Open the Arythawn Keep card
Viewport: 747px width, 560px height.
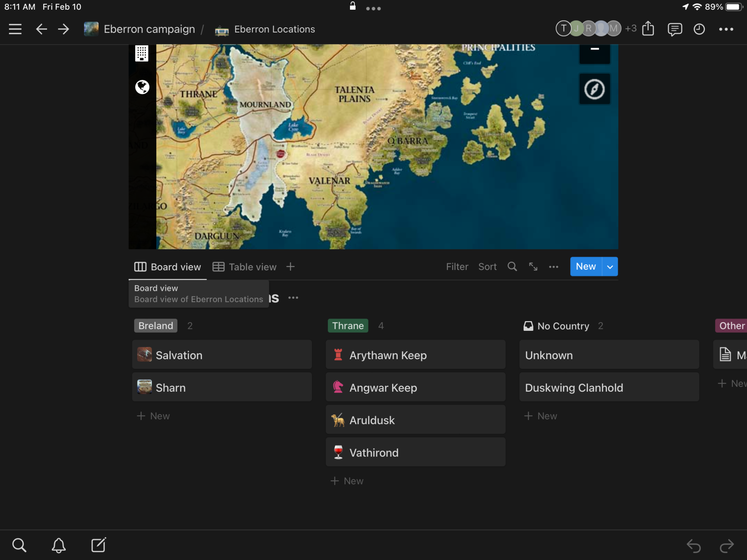(415, 355)
